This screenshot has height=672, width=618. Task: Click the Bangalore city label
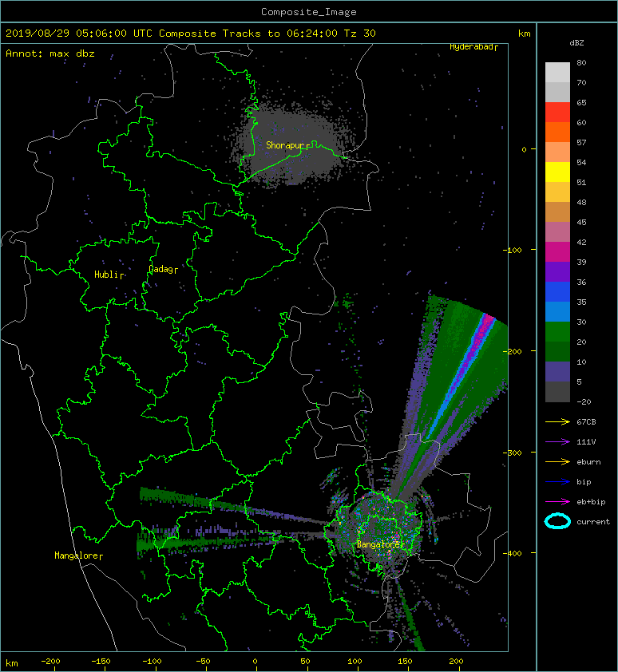point(380,545)
